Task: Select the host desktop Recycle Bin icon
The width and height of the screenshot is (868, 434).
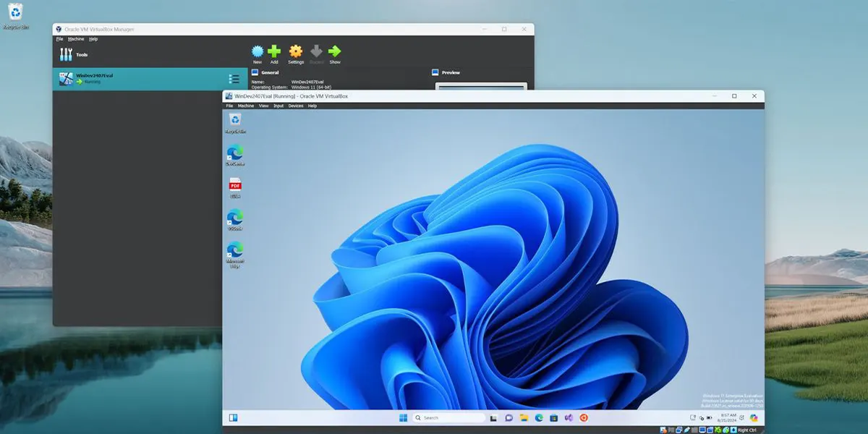Action: [x=16, y=16]
